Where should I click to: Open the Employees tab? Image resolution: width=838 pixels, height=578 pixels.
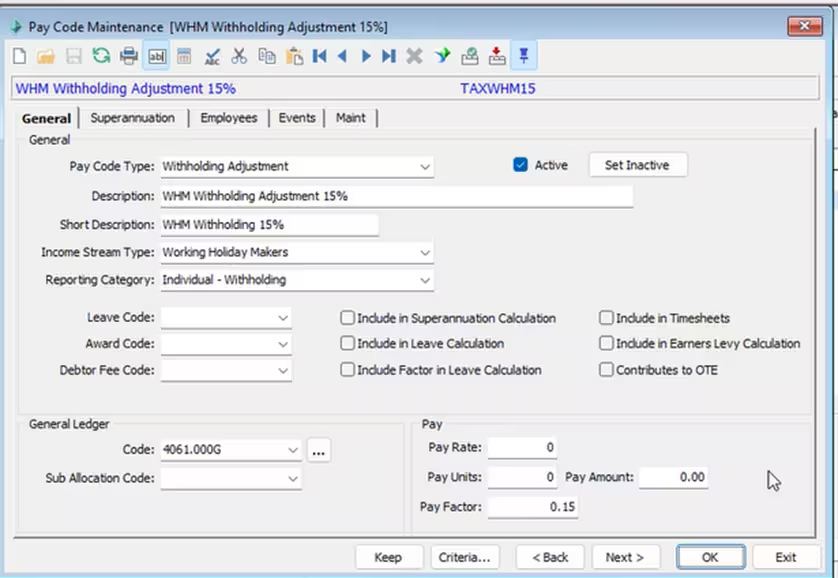tap(229, 118)
